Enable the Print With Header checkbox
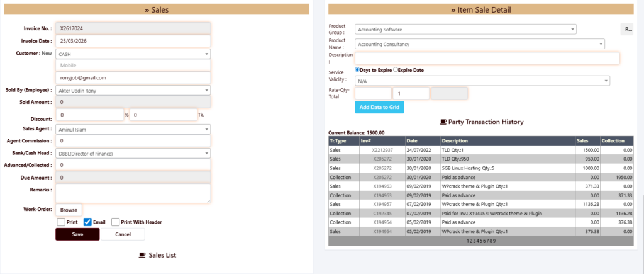Image resolution: width=644 pixels, height=274 pixels. point(116,222)
